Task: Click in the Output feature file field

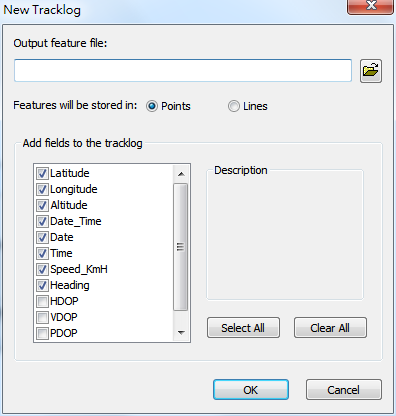Action: coord(183,71)
